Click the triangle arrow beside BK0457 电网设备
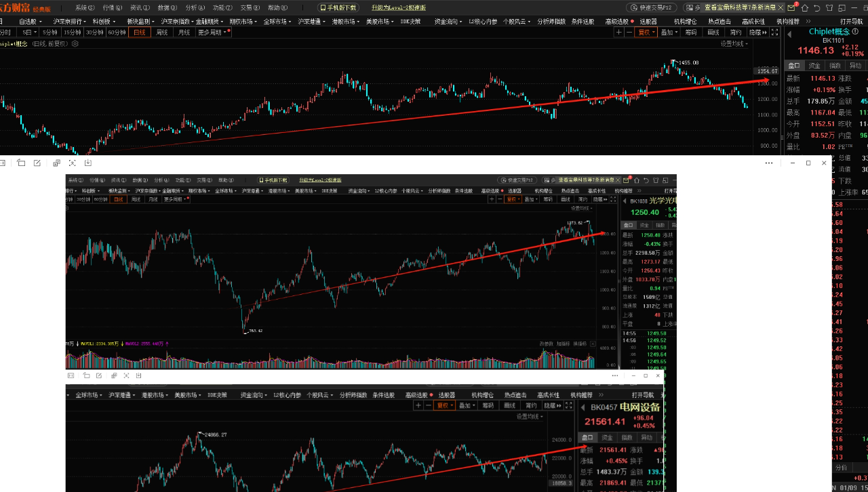 click(x=583, y=407)
